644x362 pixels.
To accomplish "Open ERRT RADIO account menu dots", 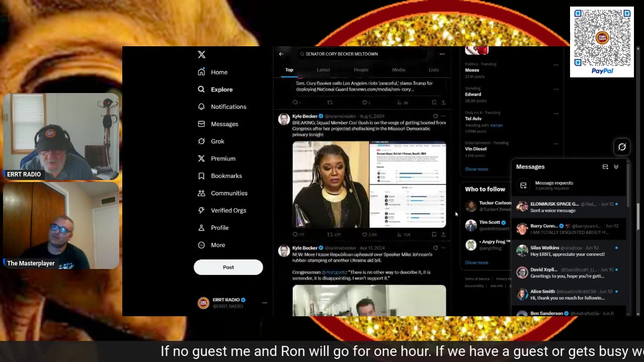I will pyautogui.click(x=264, y=303).
